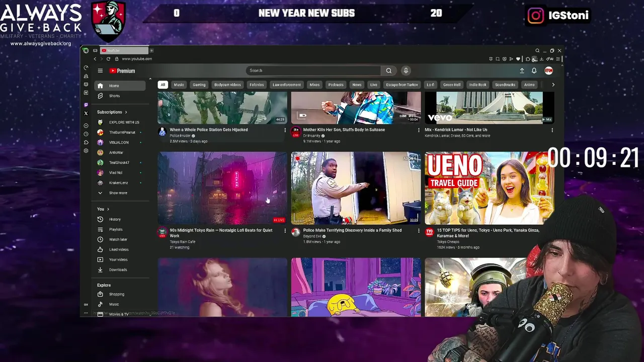The width and height of the screenshot is (644, 362).
Task: Select the Law enforcement filter chip
Action: point(286,84)
